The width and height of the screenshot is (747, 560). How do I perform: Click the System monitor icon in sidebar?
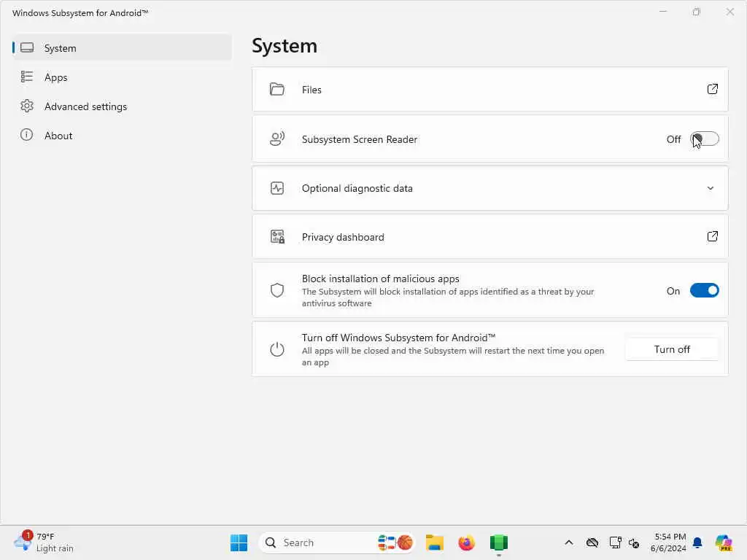[x=27, y=47]
